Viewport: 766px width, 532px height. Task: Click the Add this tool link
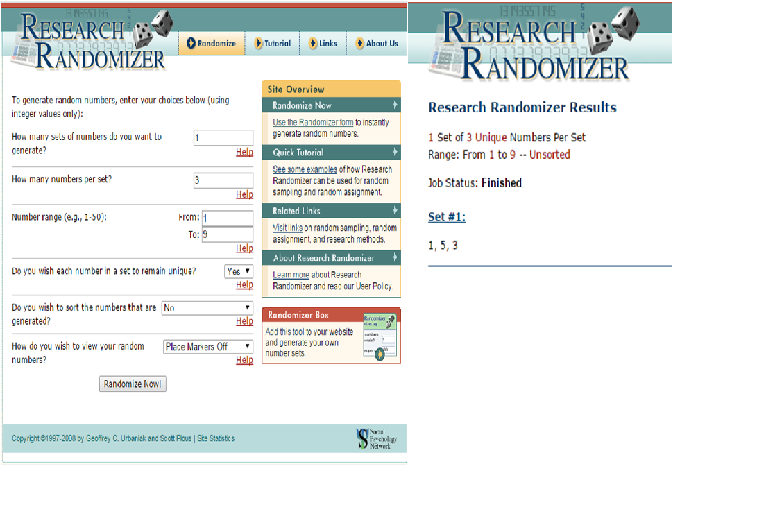[284, 332]
